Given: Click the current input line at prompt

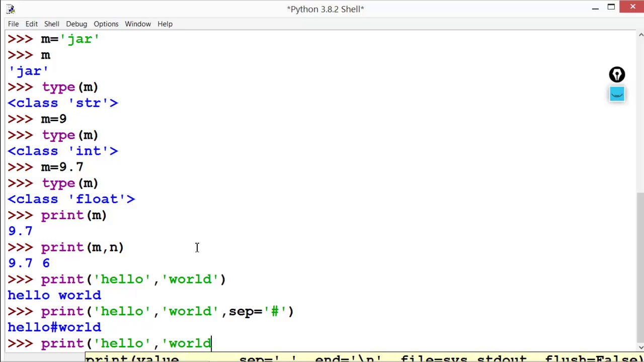Looking at the screenshot, I should pyautogui.click(x=110, y=343).
